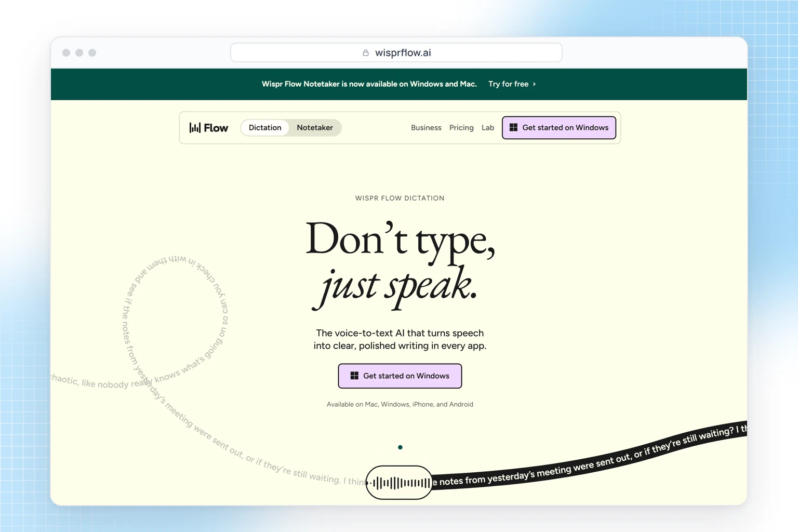This screenshot has height=532, width=798.
Task: Click the voice-to-text AI subtitle paragraph
Action: [400, 340]
